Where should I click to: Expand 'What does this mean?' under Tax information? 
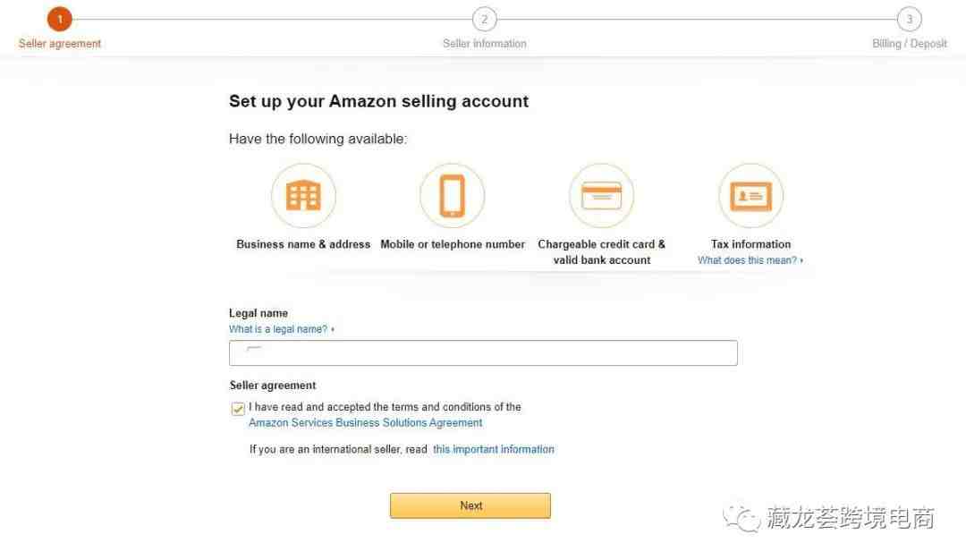coord(750,260)
